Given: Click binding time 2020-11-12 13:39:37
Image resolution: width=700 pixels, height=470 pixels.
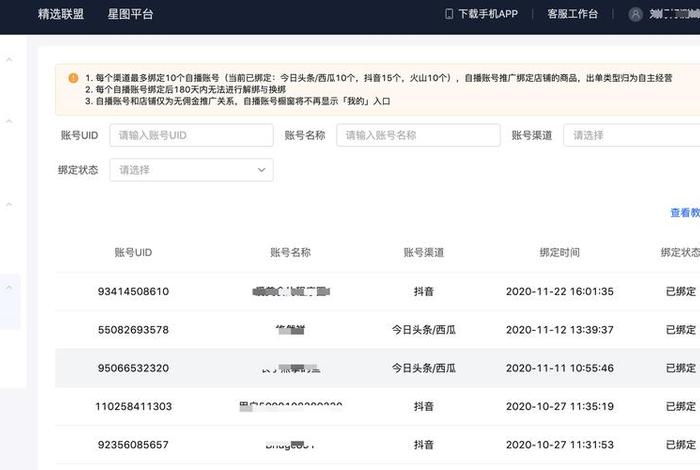Looking at the screenshot, I should tap(559, 330).
